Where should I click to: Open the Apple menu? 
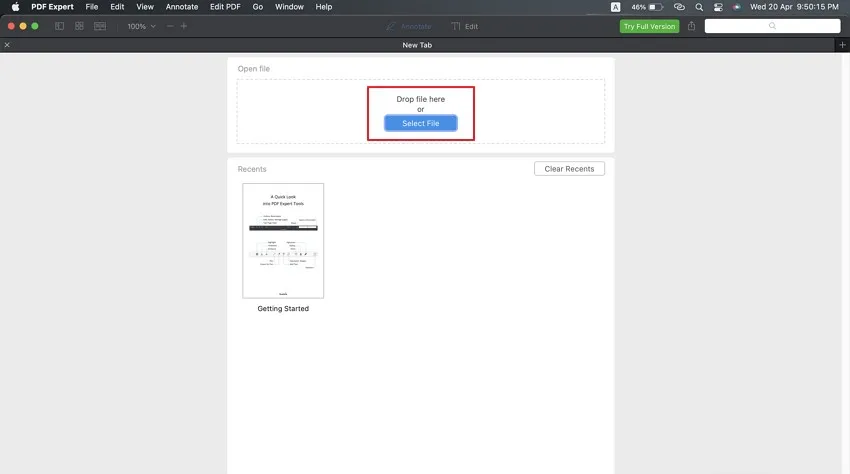click(x=15, y=7)
